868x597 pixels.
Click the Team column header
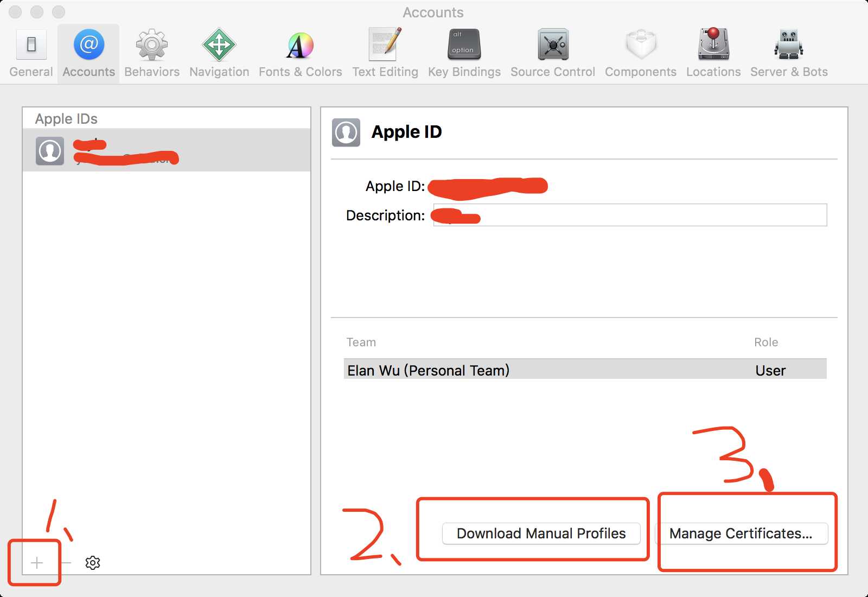click(361, 342)
